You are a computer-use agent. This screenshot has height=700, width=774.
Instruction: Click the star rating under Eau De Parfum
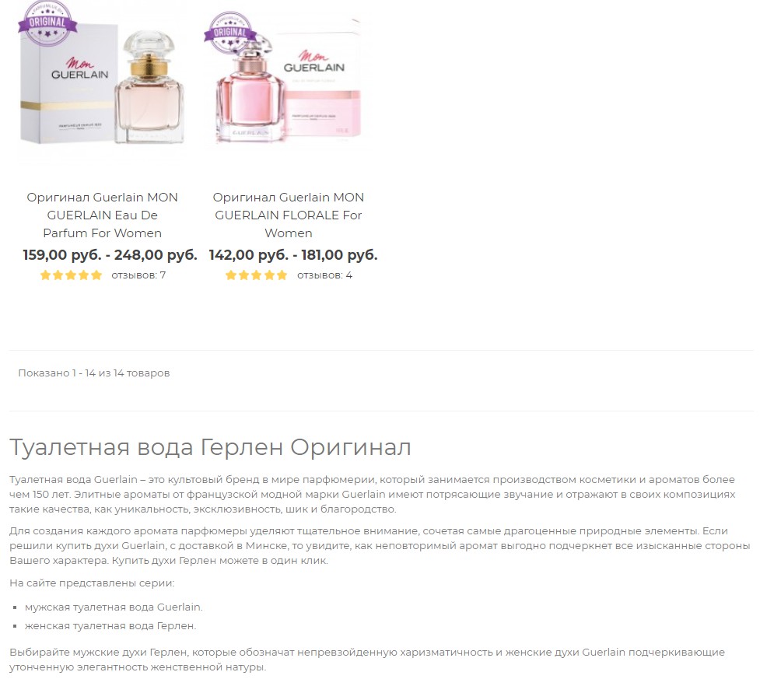point(71,275)
